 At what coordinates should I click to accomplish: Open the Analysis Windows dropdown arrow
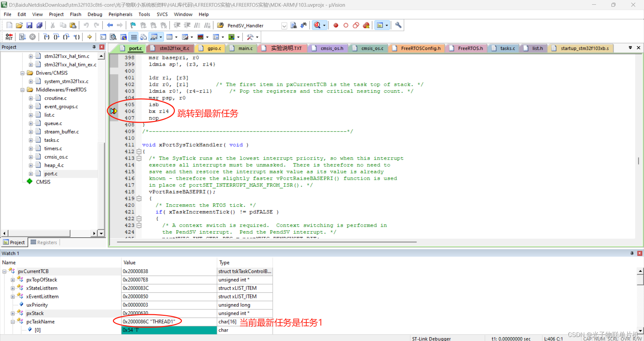point(207,37)
